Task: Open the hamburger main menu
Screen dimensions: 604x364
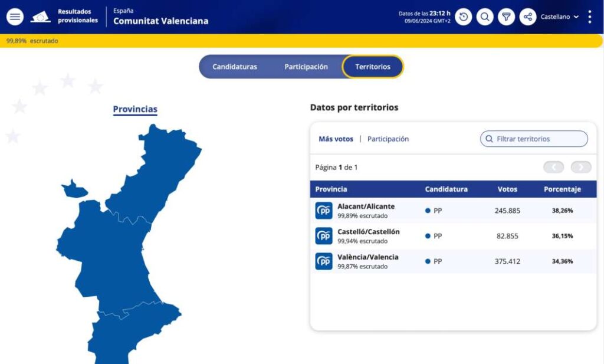Action: click(15, 17)
